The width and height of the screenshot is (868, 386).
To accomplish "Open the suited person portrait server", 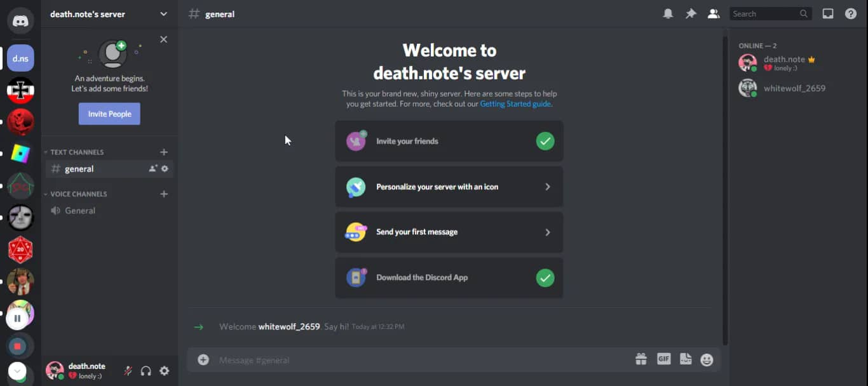I will tap(20, 281).
